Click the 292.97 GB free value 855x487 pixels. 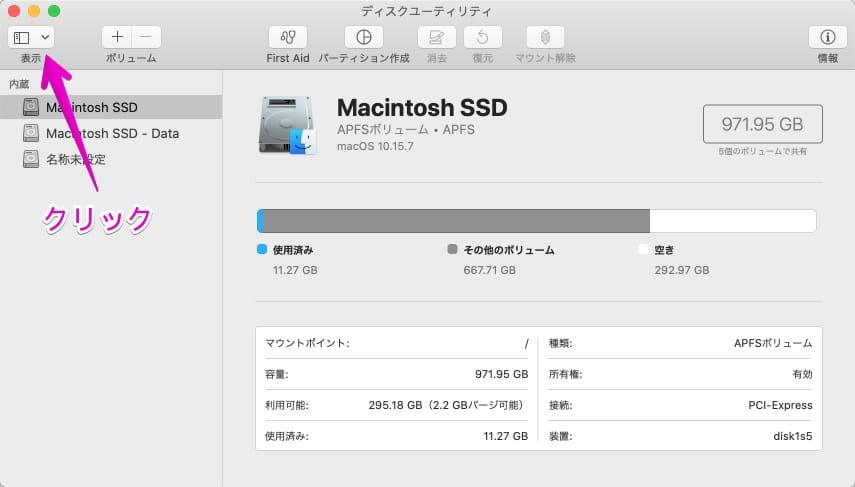(x=682, y=270)
